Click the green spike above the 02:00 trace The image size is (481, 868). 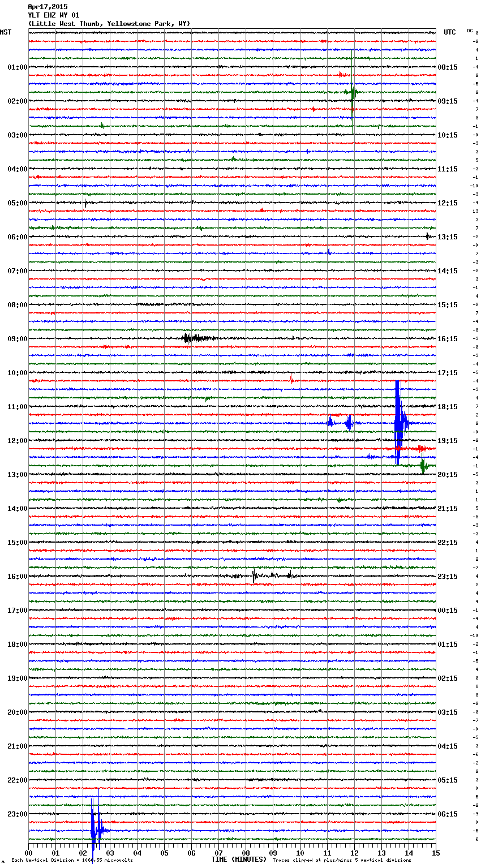[352, 91]
